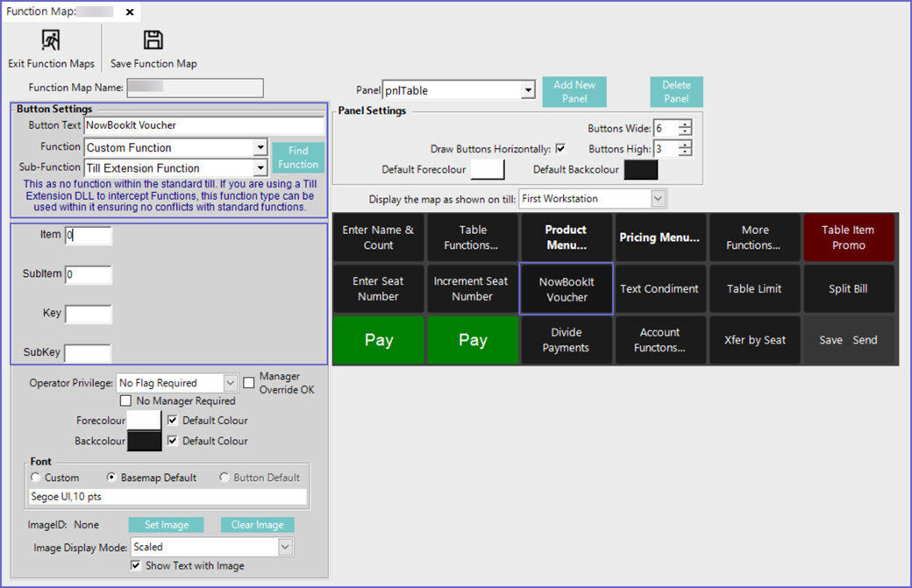Close the Function Map tab
The width and height of the screenshot is (912, 588).
[x=130, y=12]
